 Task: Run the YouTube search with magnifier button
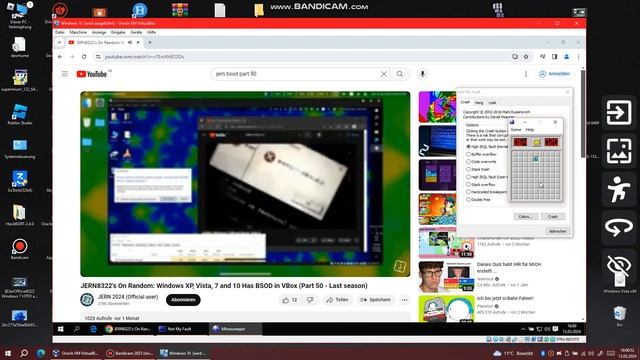400,74
